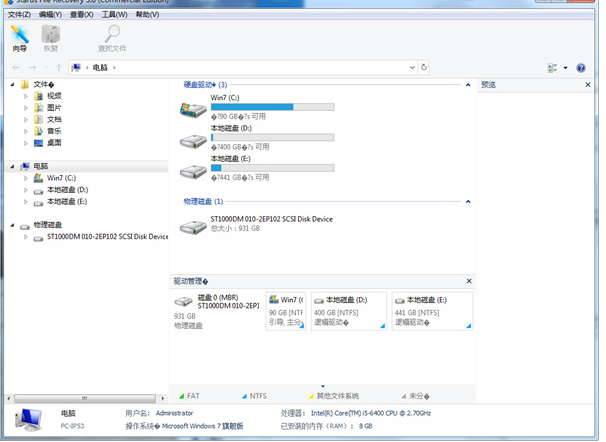The image size is (606, 442).
Task: Select the 文档 folder in tree
Action: [x=54, y=119]
